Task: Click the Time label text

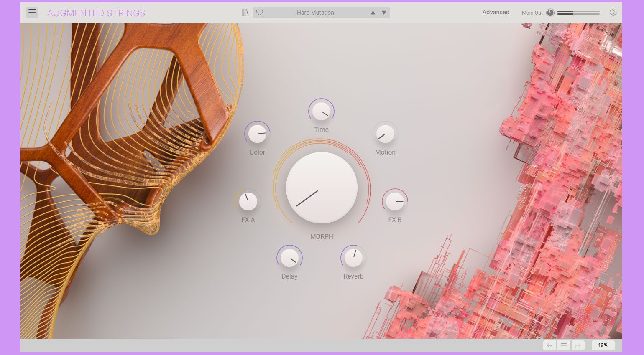Action: click(321, 129)
